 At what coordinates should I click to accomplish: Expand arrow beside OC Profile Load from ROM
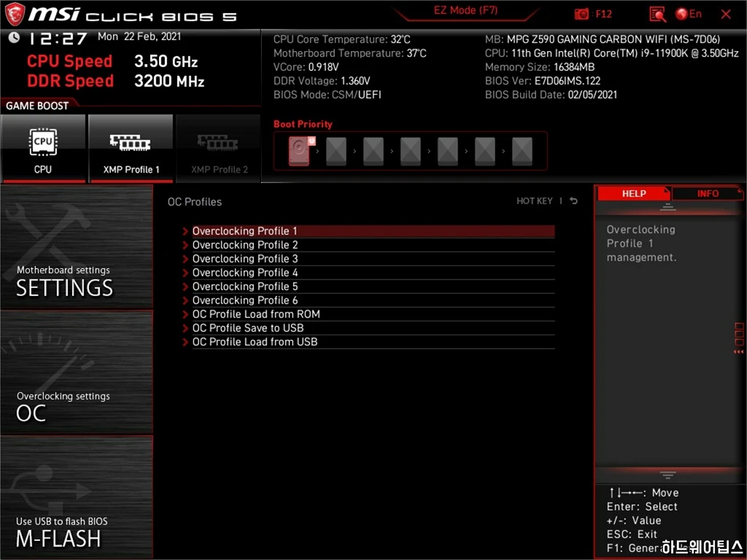coord(185,314)
